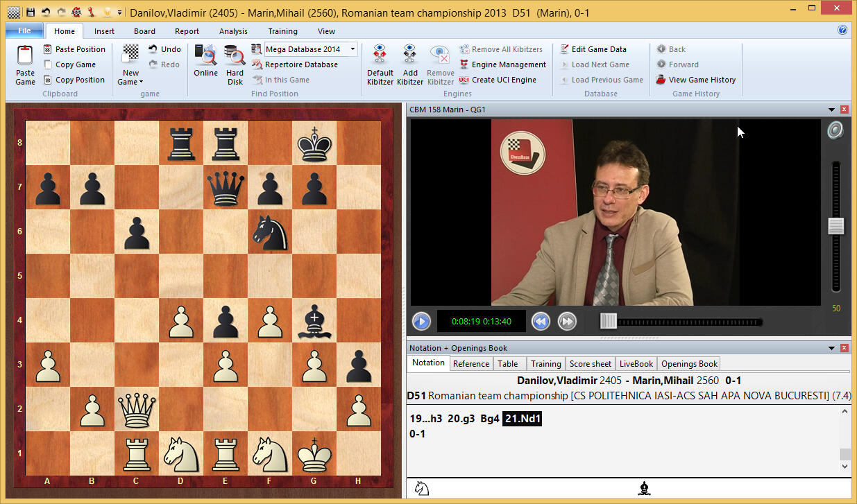The height and width of the screenshot is (504, 857).
Task: Open the Notation + Openings Book panel arrow
Action: pyautogui.click(x=831, y=348)
